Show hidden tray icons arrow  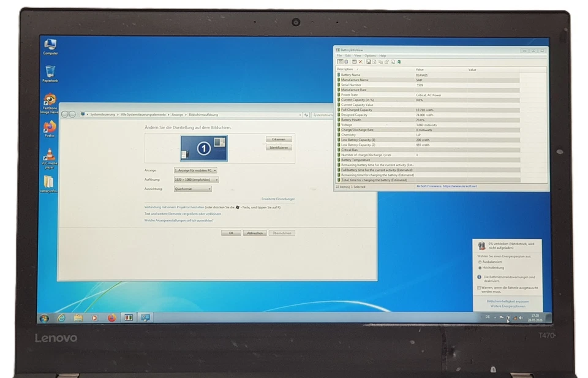click(x=495, y=317)
